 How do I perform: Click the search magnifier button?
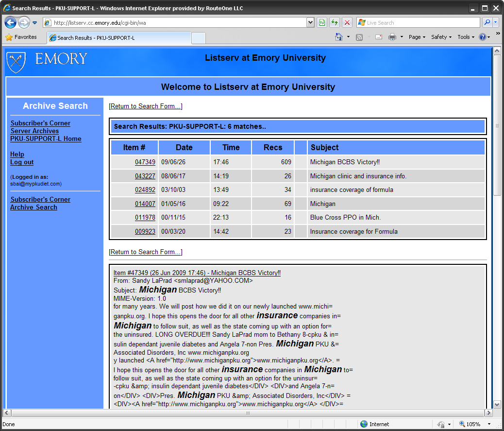coord(487,22)
